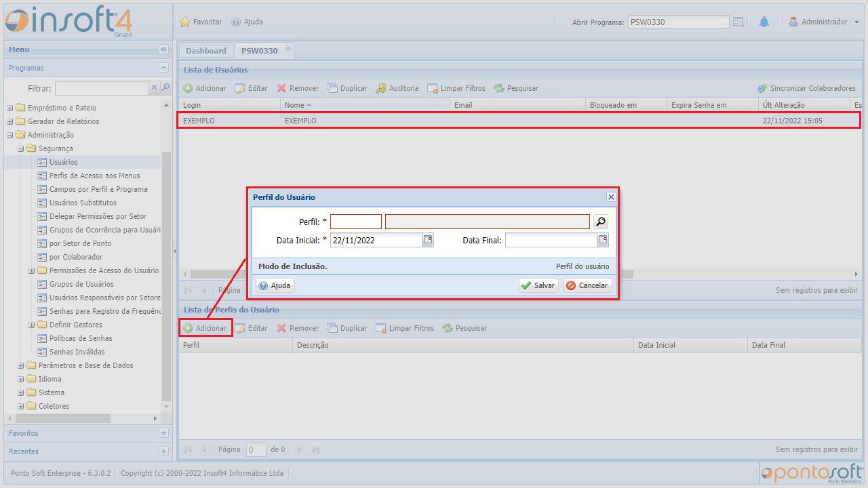The width and height of the screenshot is (868, 488).
Task: Click Sincronizar Colaboradores in the toolbar
Action: (x=806, y=88)
